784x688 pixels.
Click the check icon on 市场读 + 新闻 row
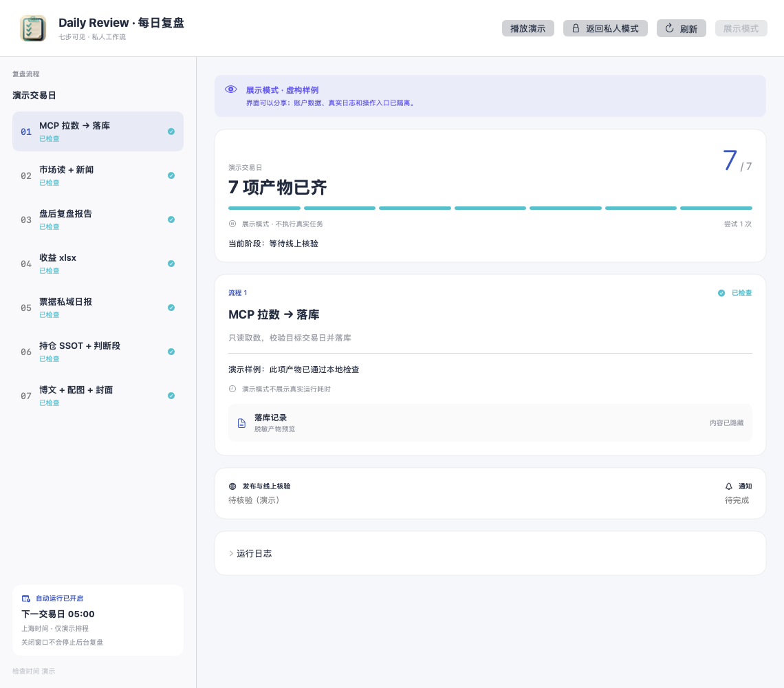coord(171,175)
